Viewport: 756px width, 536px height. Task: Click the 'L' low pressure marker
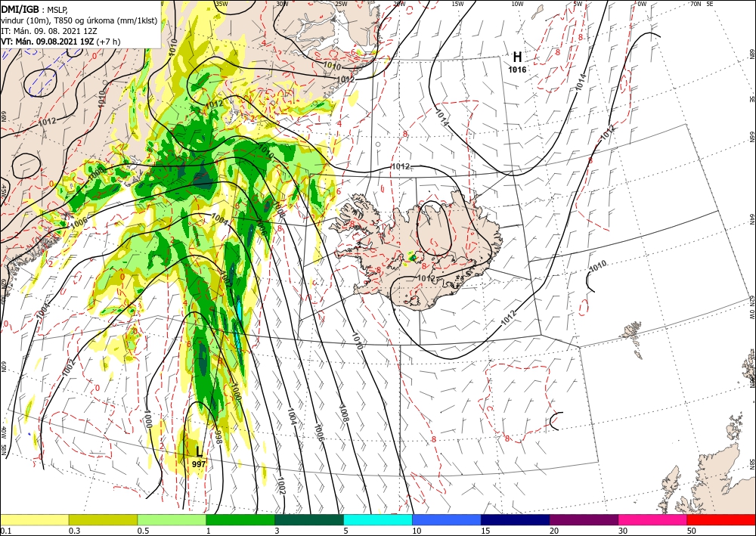click(x=199, y=451)
